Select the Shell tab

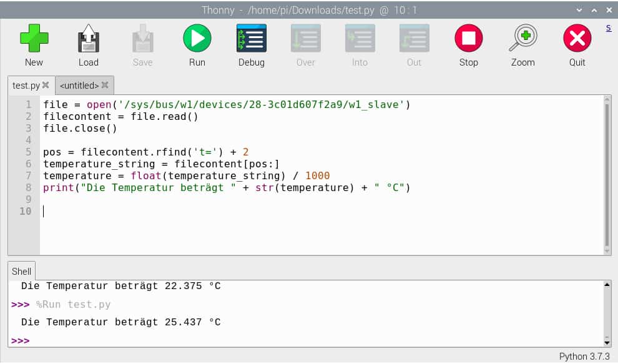coord(21,272)
